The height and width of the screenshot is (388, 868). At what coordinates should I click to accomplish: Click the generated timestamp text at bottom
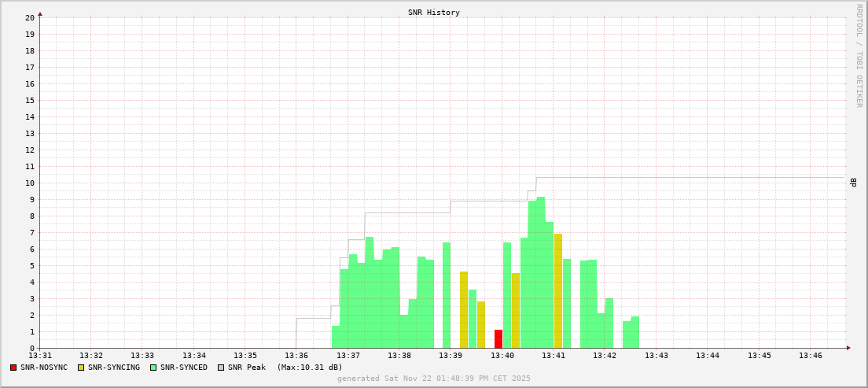click(433, 379)
